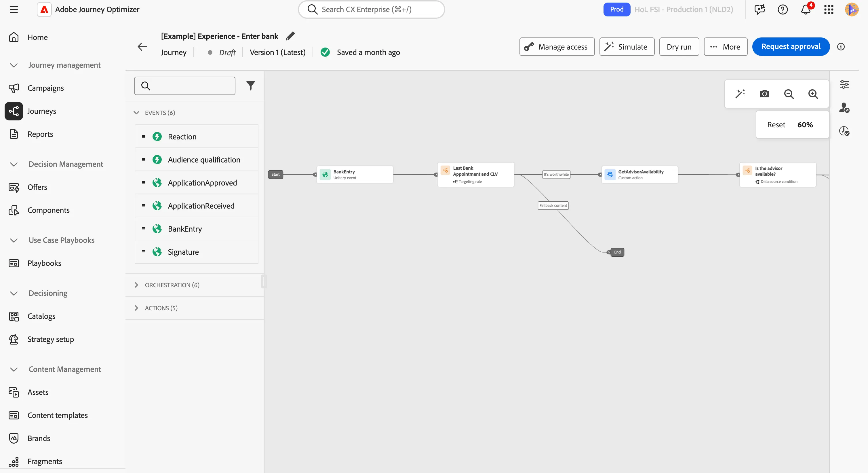Open Content templates in the sidebar

pos(57,415)
